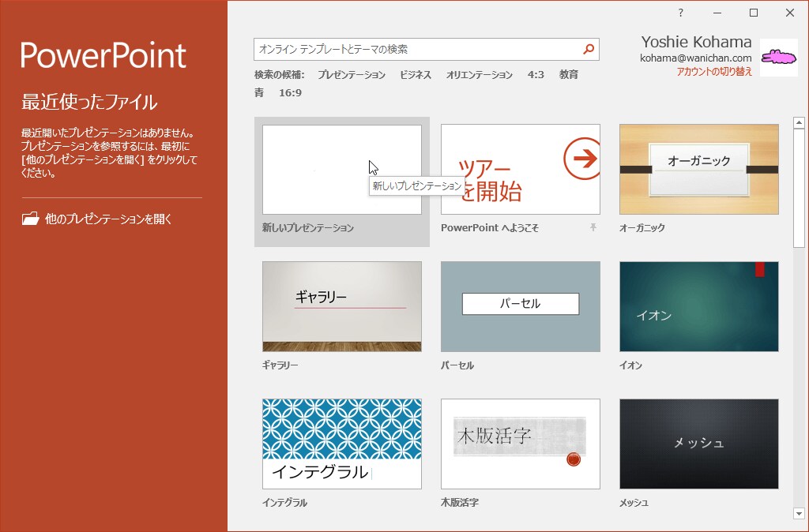This screenshot has height=532, width=809.
Task: Select suggested search ビジネス
Action: [416, 75]
